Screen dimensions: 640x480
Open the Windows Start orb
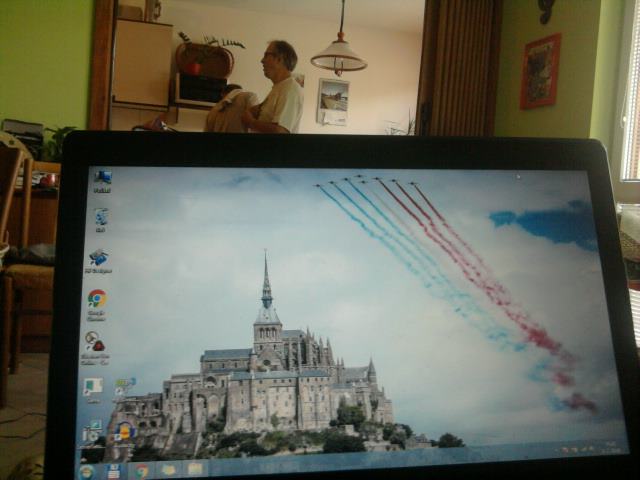pos(87,472)
